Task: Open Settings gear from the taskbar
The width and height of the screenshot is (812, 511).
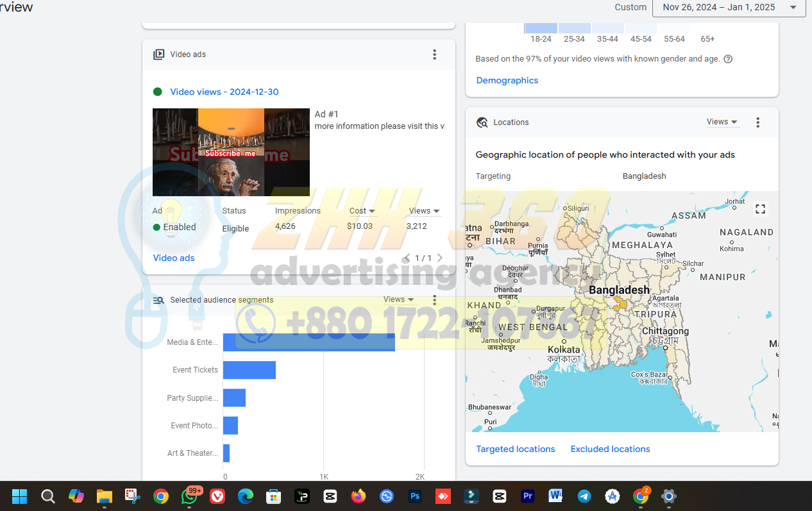Action: click(x=669, y=496)
